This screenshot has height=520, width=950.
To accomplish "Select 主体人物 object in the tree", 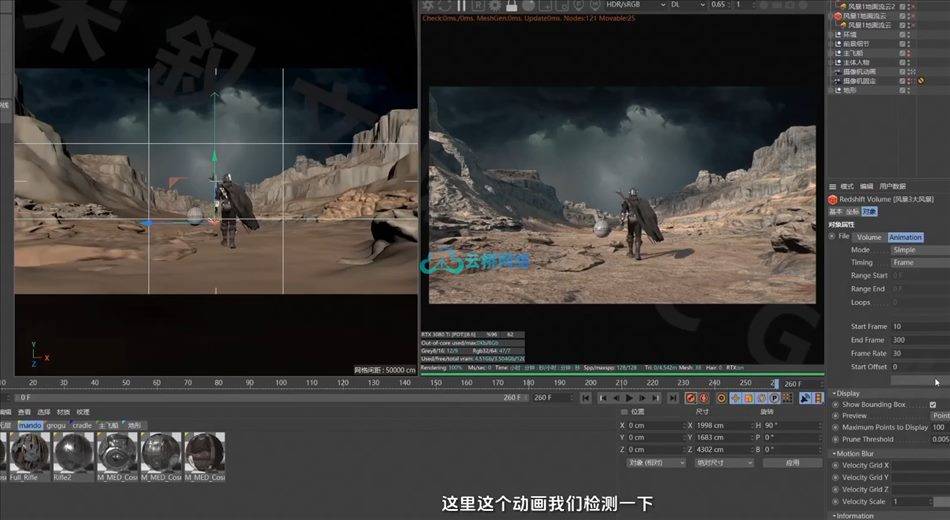I will [x=856, y=62].
